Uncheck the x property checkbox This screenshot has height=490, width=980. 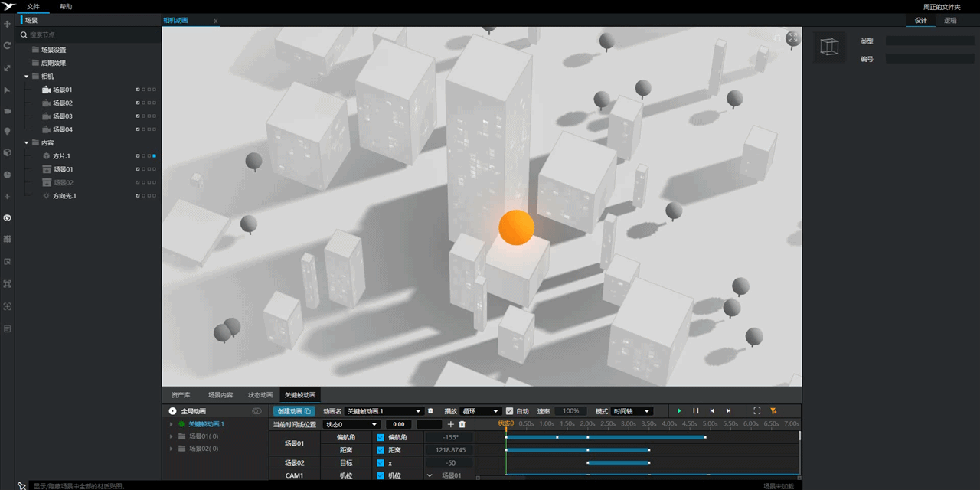[x=380, y=463]
